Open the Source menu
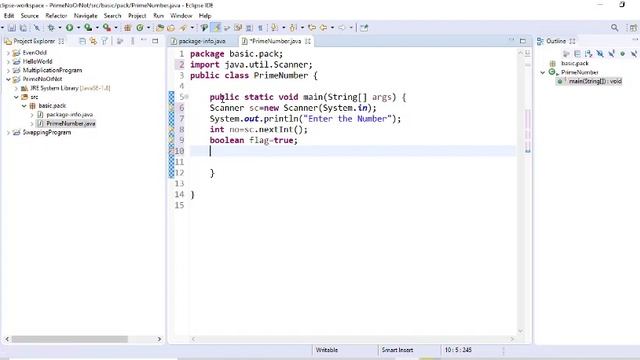The width and height of the screenshot is (640, 360). (x=29, y=16)
